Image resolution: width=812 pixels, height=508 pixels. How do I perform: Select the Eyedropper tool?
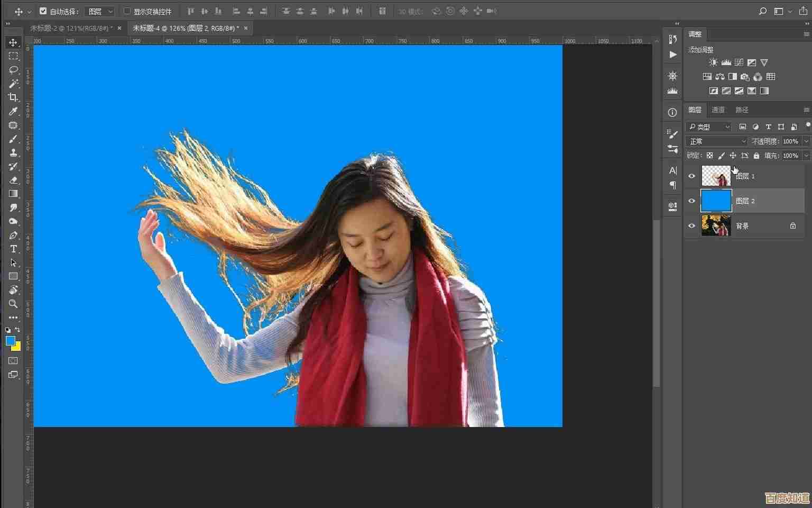click(x=13, y=111)
